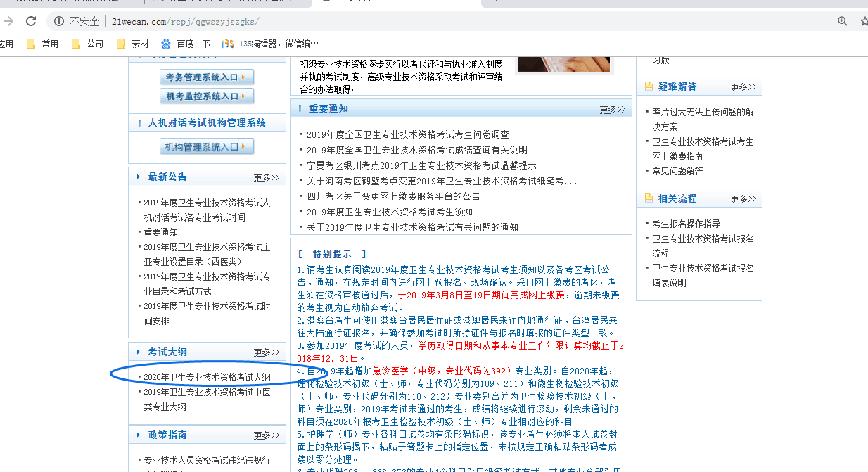
Task: Expand 更多 next to 疑难解答
Action: [743, 87]
